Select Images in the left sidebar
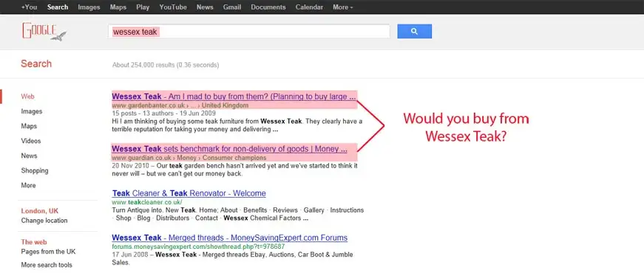 [32, 112]
